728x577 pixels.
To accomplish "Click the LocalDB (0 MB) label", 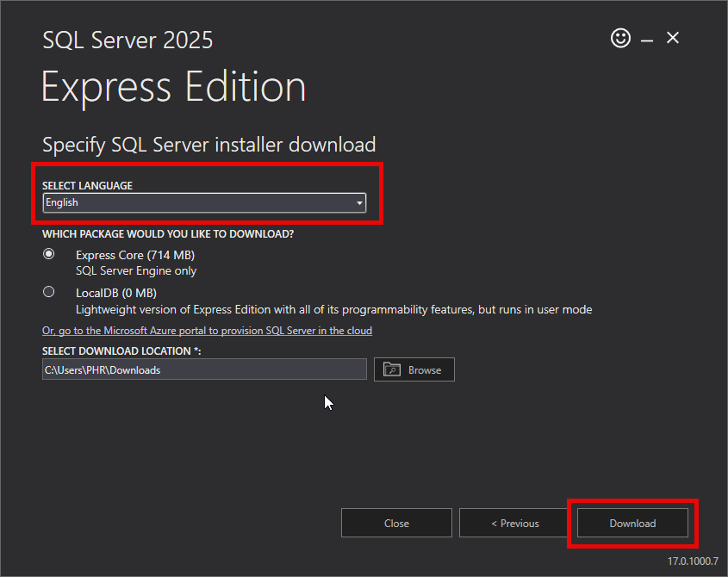I will (115, 293).
